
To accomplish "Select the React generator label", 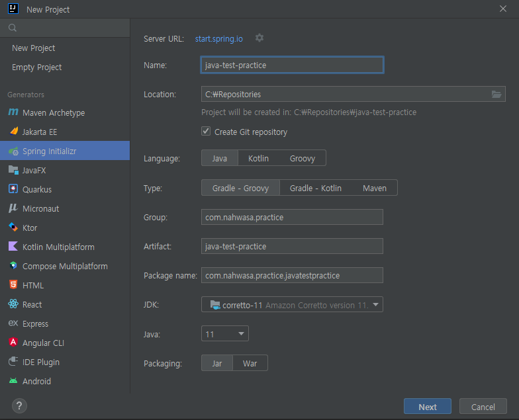I will coord(32,304).
